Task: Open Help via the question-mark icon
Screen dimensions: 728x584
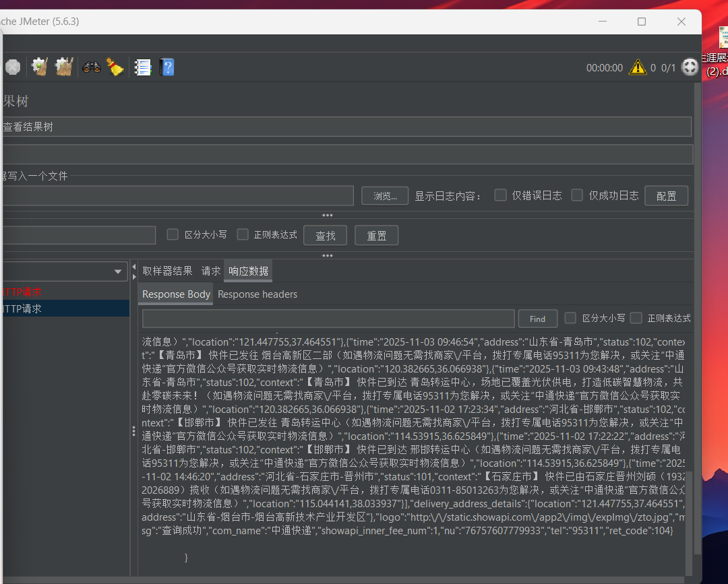Action: tap(167, 67)
